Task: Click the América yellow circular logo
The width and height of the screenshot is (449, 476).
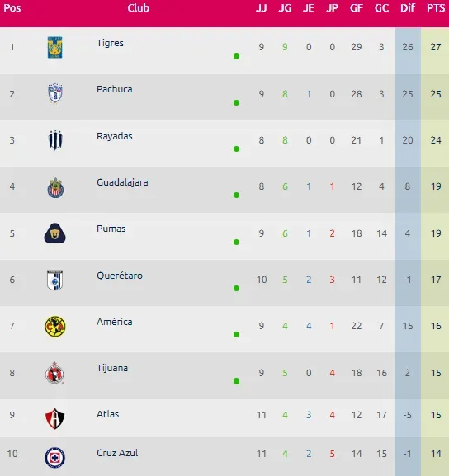Action: click(55, 327)
